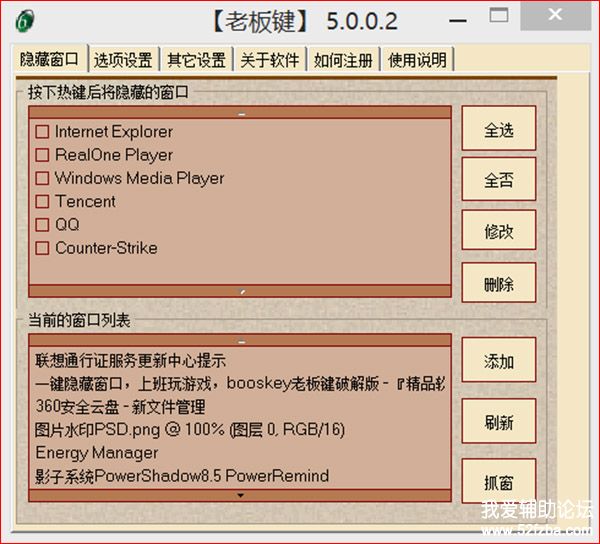Click the 修改 button

pos(499,230)
